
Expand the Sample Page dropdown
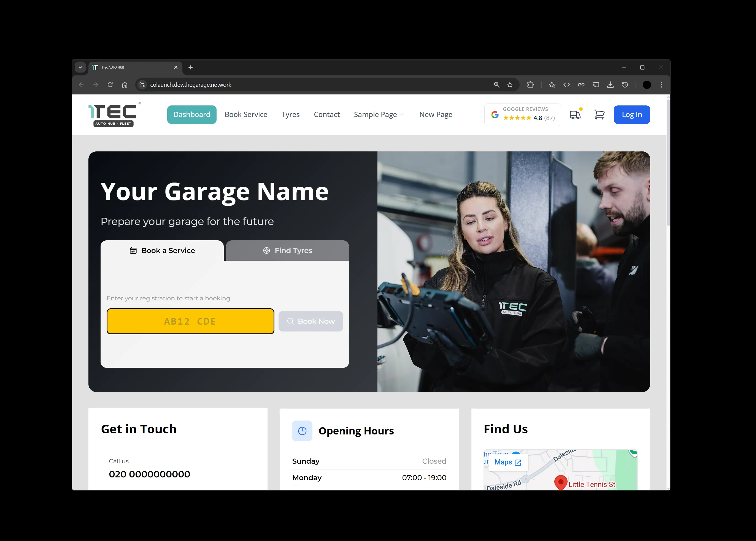pyautogui.click(x=379, y=114)
